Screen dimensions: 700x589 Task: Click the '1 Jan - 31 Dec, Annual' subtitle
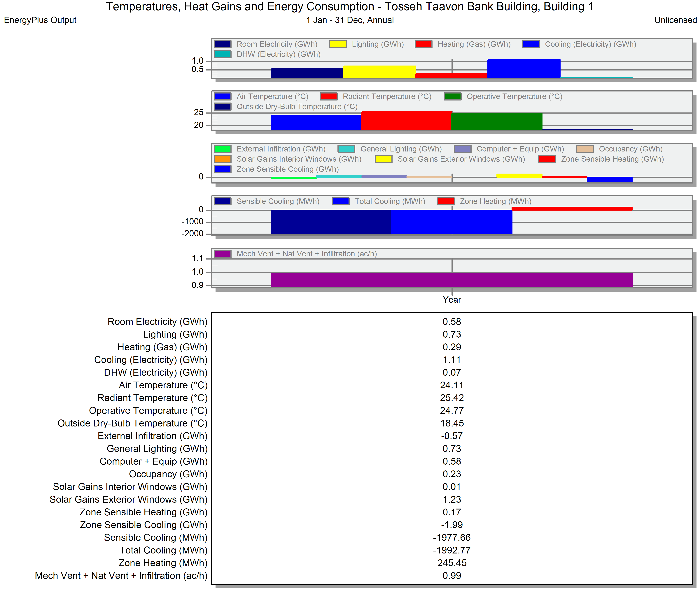click(x=350, y=20)
